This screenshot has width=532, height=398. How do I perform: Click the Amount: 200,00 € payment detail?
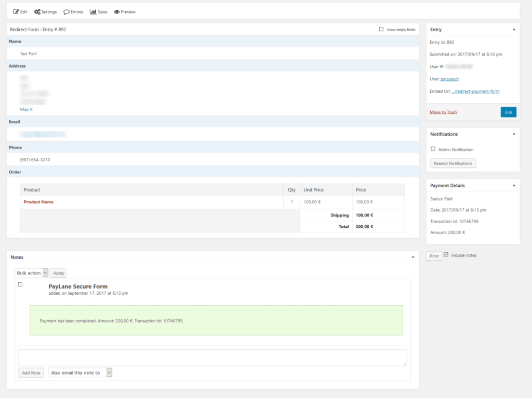(447, 232)
